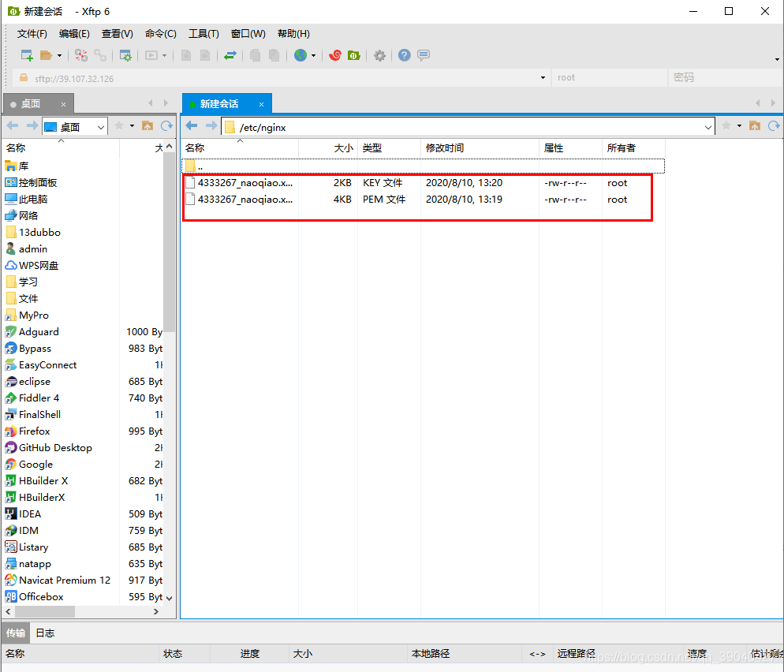
Task: Click the green Xftp toolbar icon
Action: (x=354, y=55)
